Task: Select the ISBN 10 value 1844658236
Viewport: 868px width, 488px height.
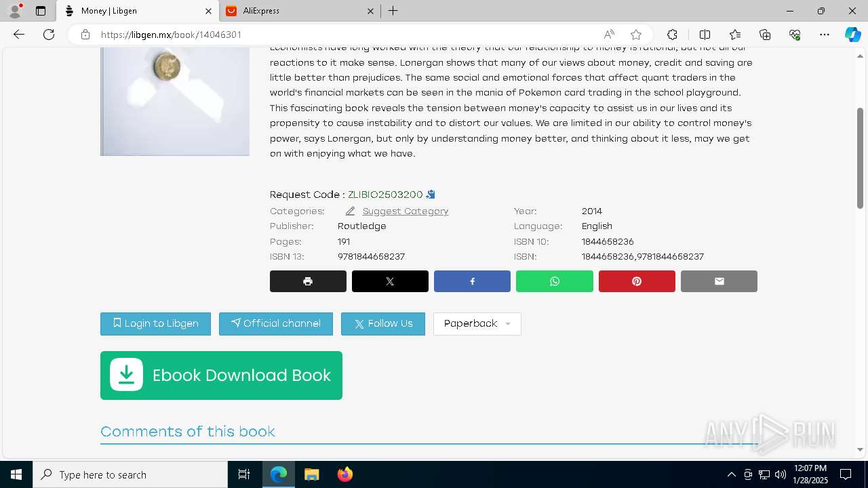Action: [x=608, y=242]
